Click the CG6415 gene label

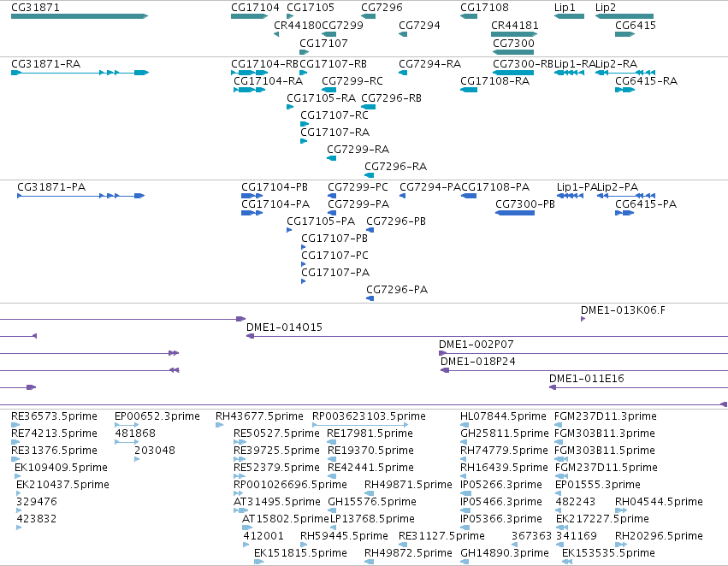pos(635,25)
